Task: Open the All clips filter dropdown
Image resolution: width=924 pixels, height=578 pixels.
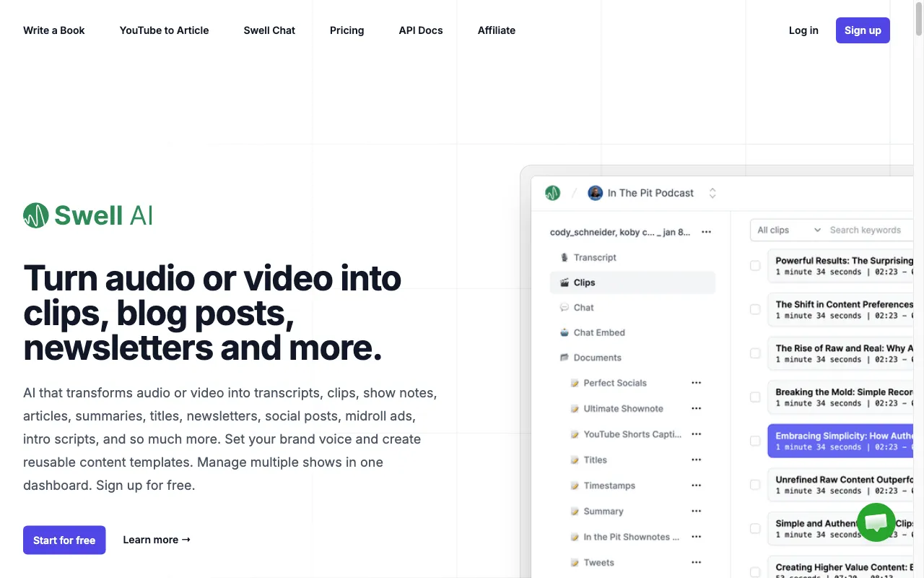Action: point(788,230)
